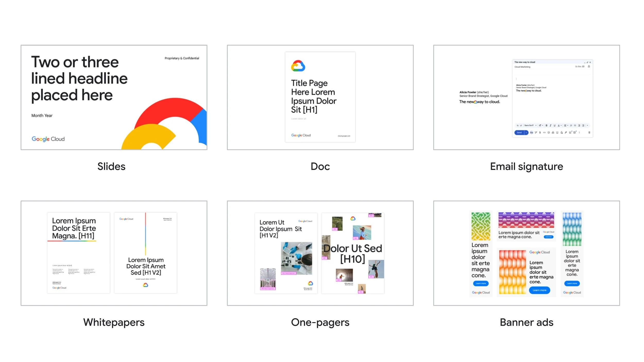Click Learn more in the orange banner ad
This screenshot has width=644, height=362.
(x=539, y=290)
